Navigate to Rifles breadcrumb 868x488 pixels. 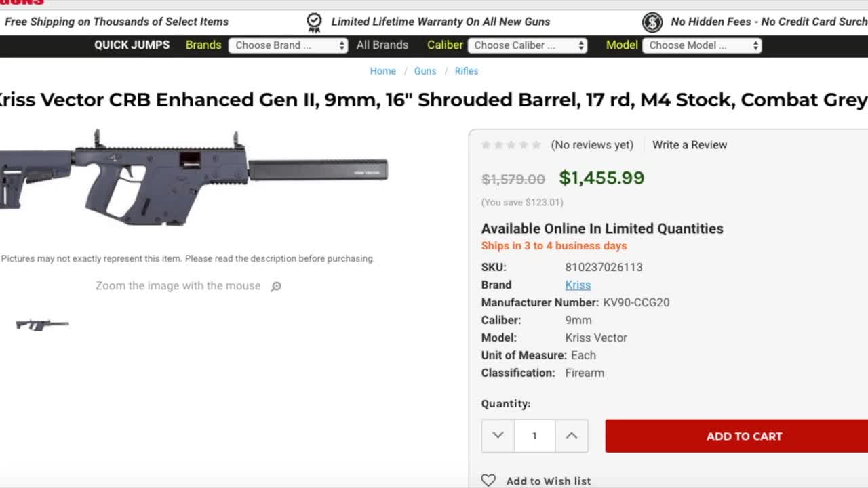pyautogui.click(x=467, y=71)
